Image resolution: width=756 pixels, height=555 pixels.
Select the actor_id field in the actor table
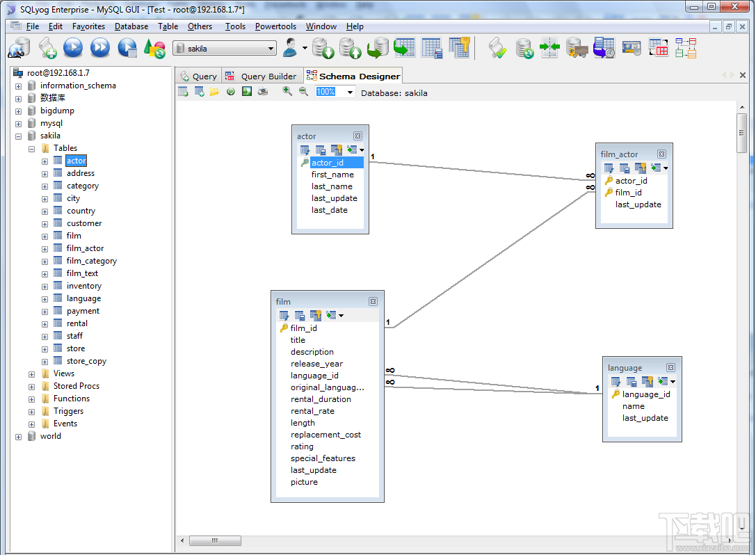pos(328,162)
